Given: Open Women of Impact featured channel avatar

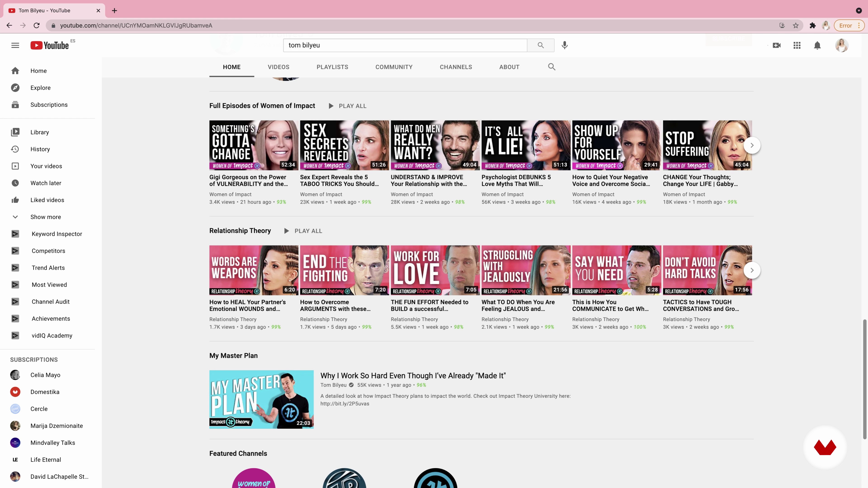Looking at the screenshot, I should 254,478.
